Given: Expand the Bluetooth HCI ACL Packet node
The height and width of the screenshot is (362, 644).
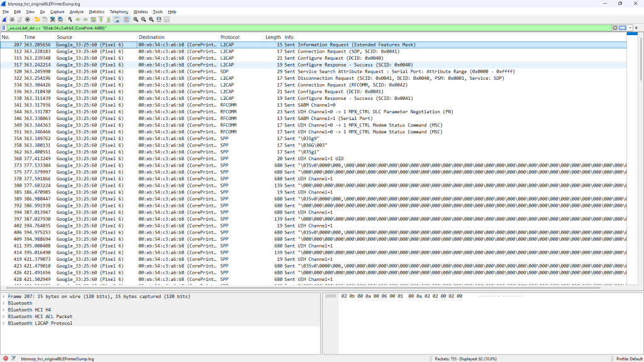Looking at the screenshot, I should pos(4,316).
